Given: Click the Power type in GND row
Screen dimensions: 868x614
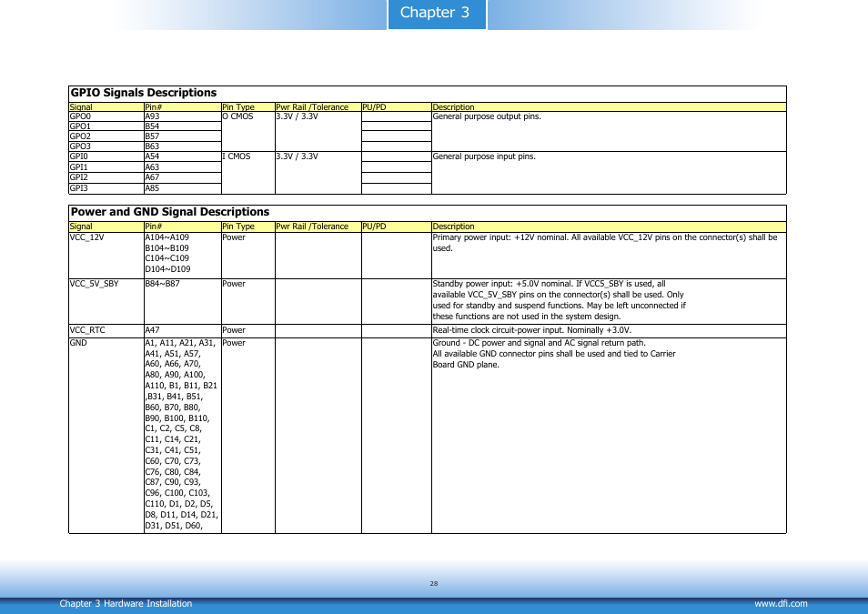Looking at the screenshot, I should (234, 343).
